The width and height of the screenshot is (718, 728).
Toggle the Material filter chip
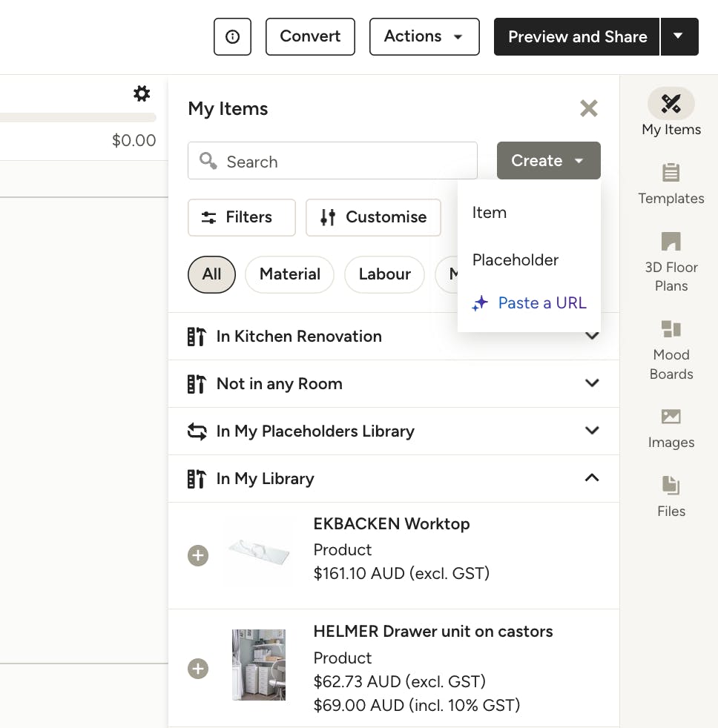coord(289,274)
